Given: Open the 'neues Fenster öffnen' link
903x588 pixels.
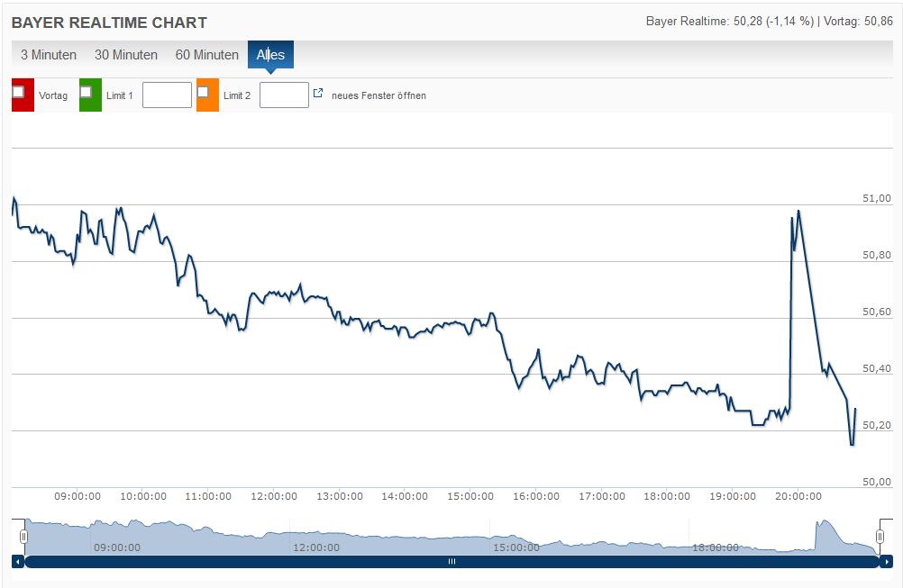Looking at the screenshot, I should coord(379,95).
